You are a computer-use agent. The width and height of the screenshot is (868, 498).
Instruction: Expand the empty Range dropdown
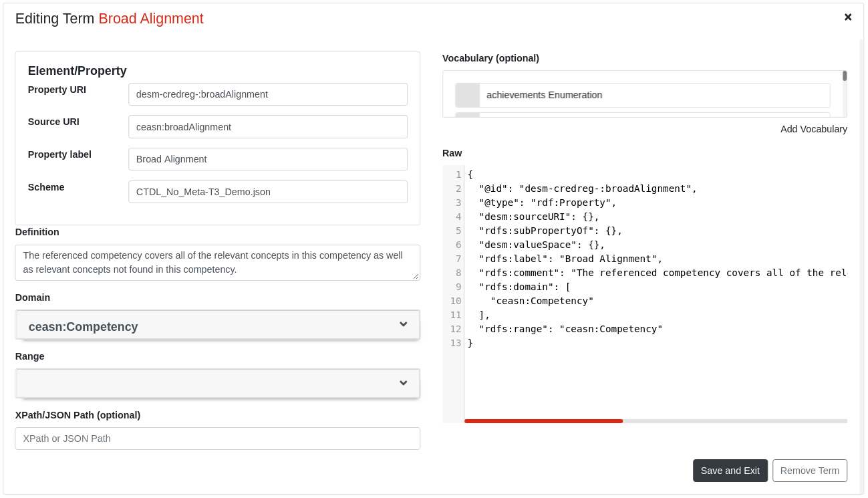(217, 384)
